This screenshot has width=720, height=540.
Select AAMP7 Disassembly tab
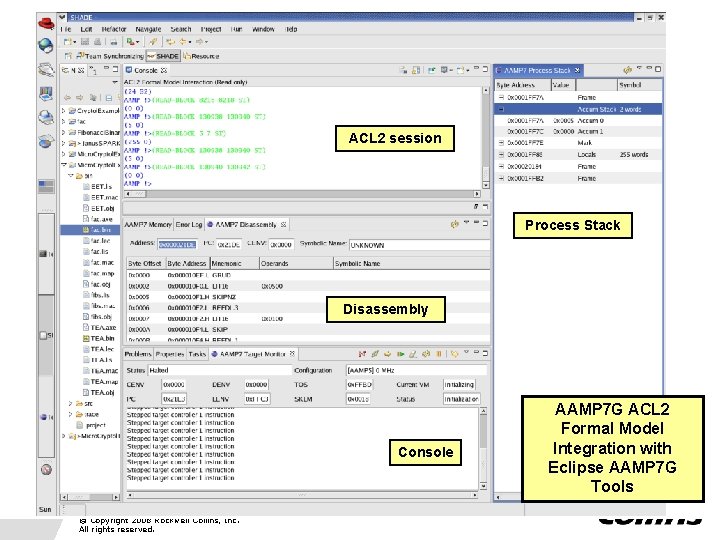tap(246, 225)
